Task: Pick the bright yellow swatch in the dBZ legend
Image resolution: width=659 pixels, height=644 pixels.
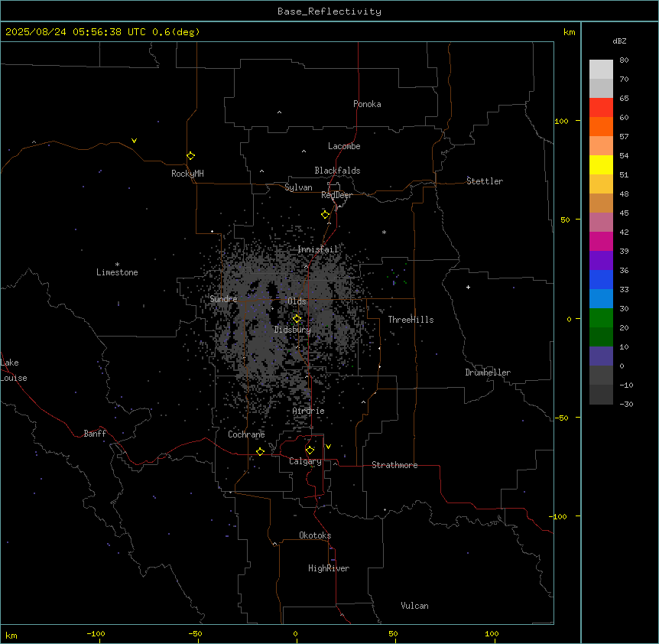Action: pos(601,164)
